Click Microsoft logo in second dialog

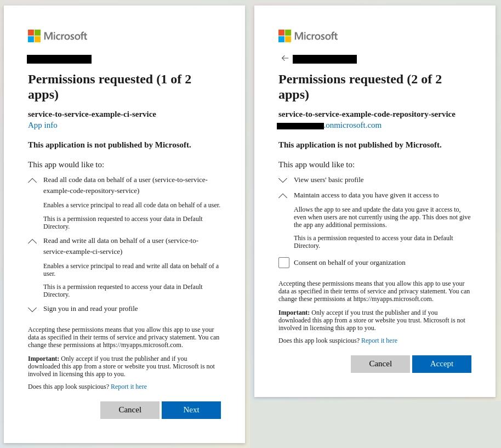point(308,36)
